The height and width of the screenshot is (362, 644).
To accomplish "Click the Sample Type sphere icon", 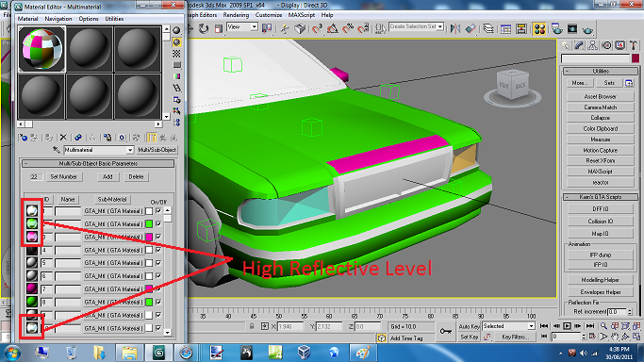I will (176, 30).
